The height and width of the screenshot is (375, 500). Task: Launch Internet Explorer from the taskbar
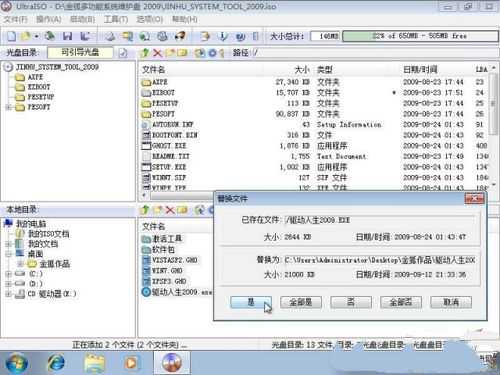click(x=56, y=363)
